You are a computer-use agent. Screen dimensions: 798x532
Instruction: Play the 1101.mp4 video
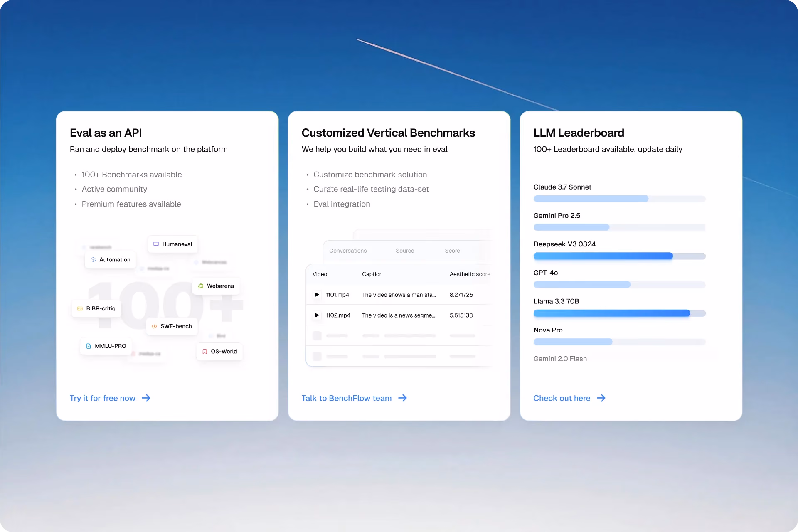pyautogui.click(x=317, y=295)
